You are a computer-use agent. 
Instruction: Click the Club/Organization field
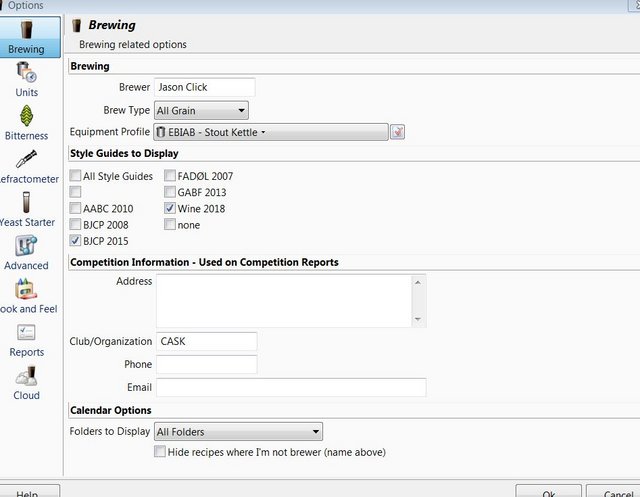[x=207, y=341]
